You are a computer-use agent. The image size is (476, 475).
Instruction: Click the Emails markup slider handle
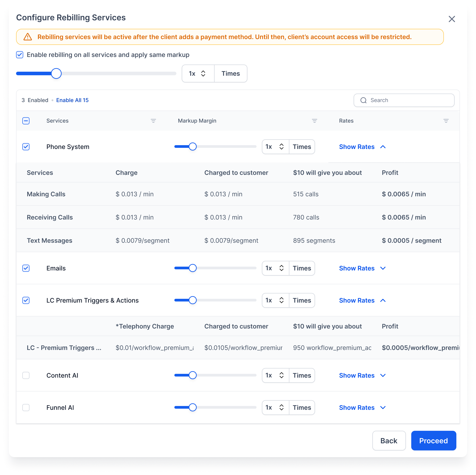(193, 268)
